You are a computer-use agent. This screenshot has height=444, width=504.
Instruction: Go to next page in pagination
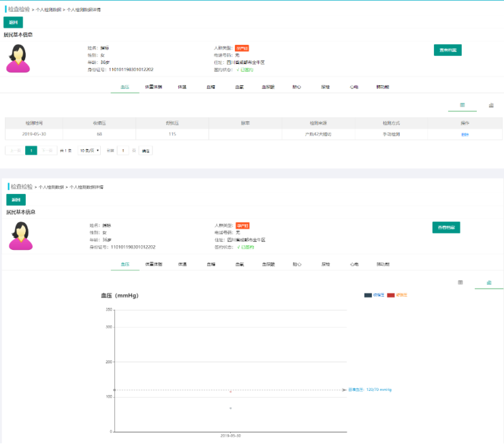click(x=47, y=150)
